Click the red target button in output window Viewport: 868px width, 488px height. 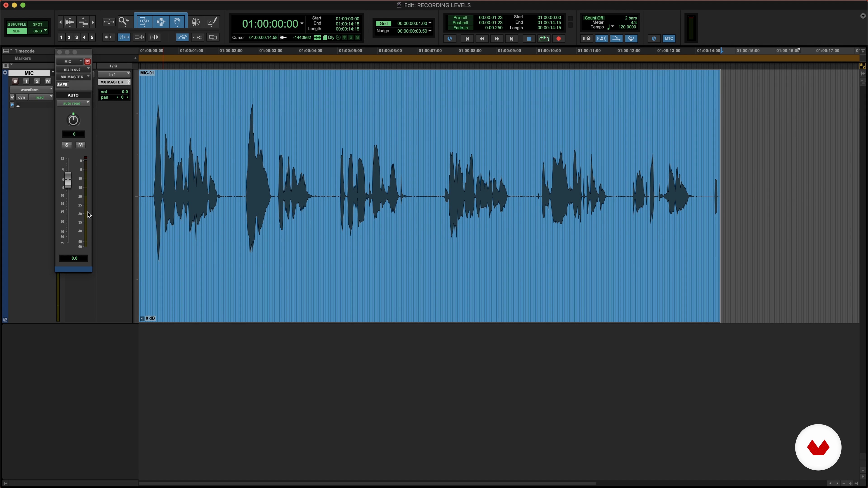[87, 62]
